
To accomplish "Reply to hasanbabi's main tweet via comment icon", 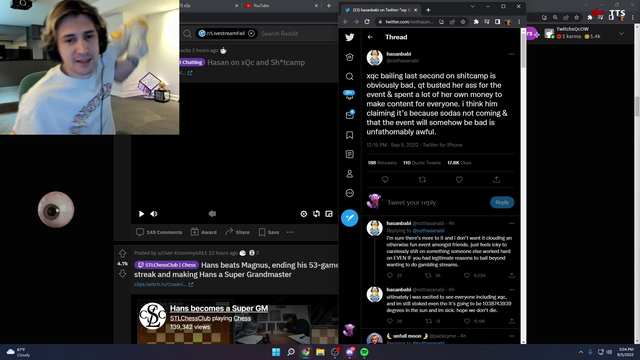I will [x=385, y=180].
